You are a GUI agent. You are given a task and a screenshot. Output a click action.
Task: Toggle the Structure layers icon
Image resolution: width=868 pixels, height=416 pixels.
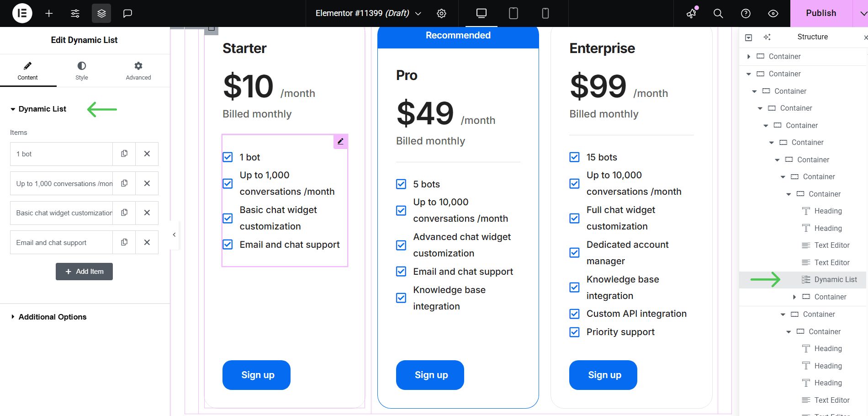[101, 13]
